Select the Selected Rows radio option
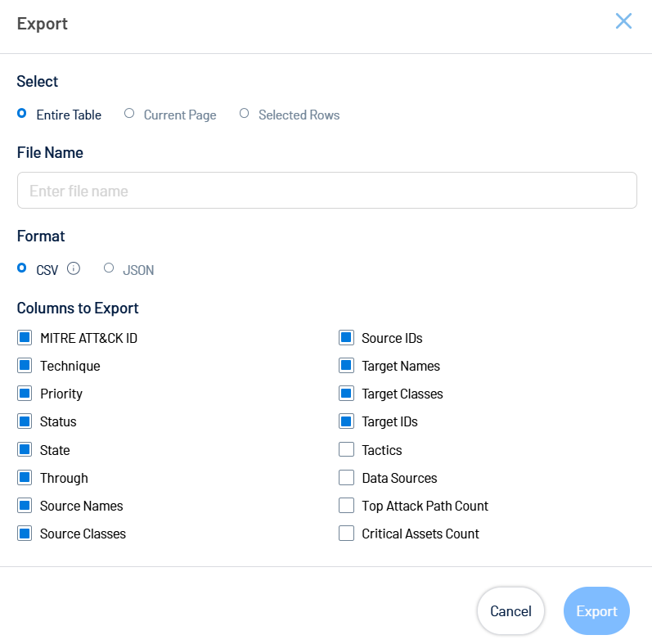Viewport: 652px width, 644px height. [x=244, y=114]
